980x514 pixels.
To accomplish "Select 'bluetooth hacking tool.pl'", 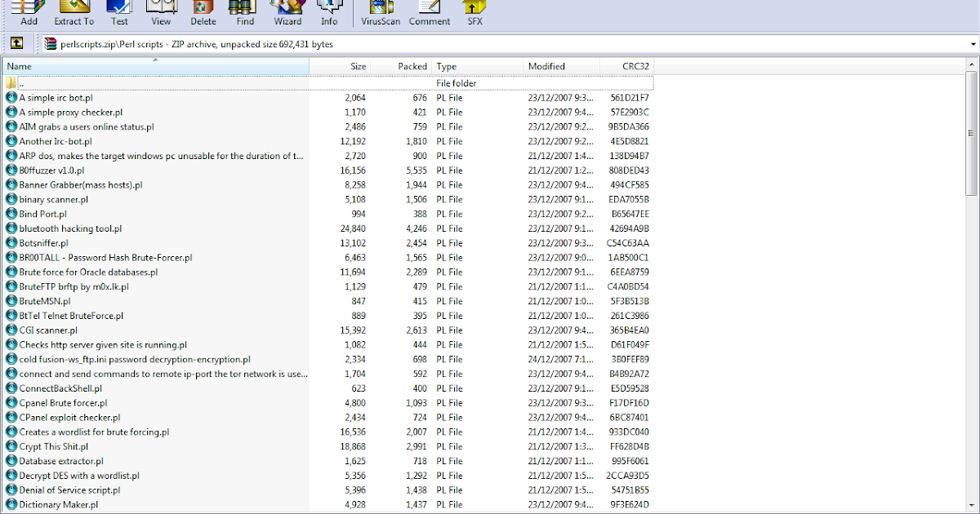I will [70, 228].
